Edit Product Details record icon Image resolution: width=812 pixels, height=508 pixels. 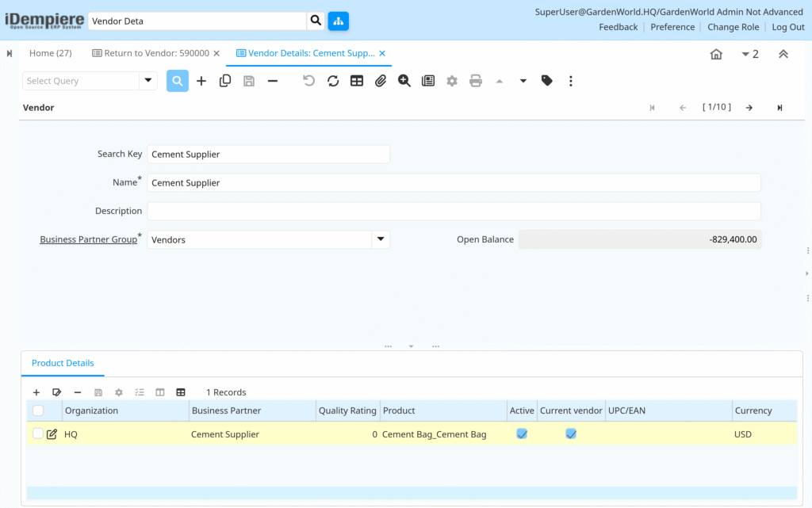[57, 392]
